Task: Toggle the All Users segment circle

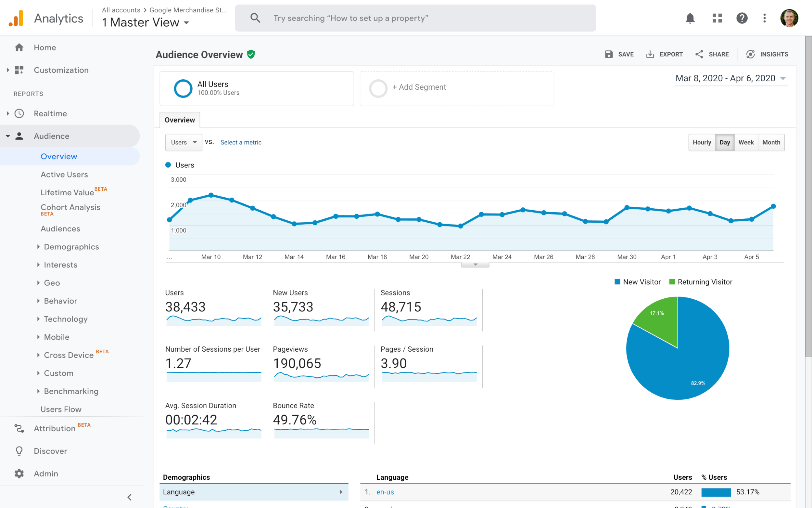Action: 183,88
